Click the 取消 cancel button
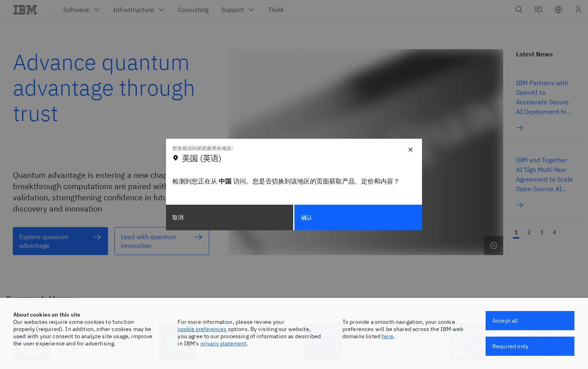588x369 pixels. point(230,217)
